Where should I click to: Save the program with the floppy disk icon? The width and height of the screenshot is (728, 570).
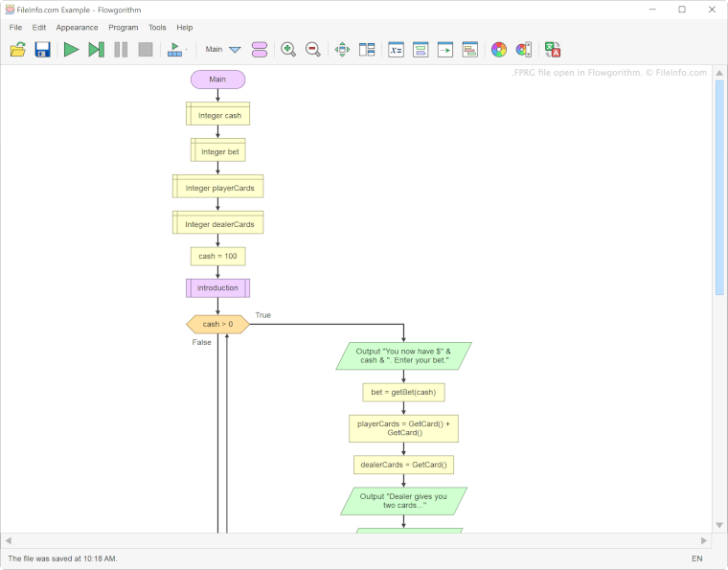(42, 49)
